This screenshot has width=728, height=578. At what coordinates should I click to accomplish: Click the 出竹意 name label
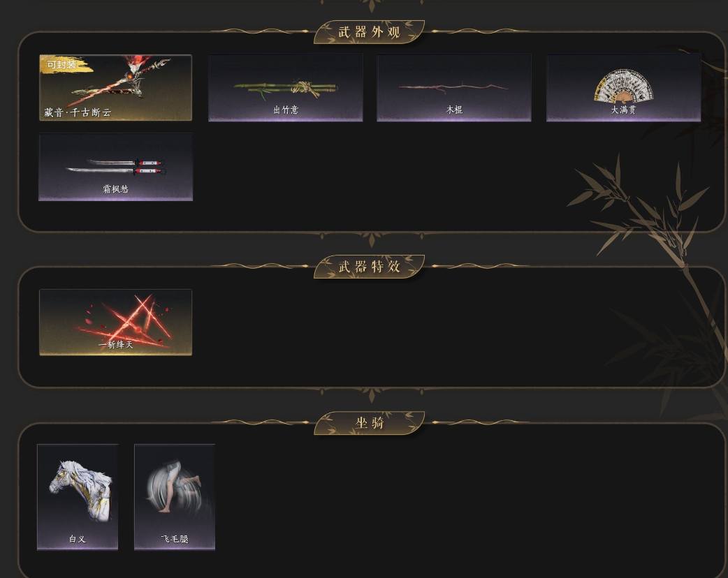click(x=286, y=110)
